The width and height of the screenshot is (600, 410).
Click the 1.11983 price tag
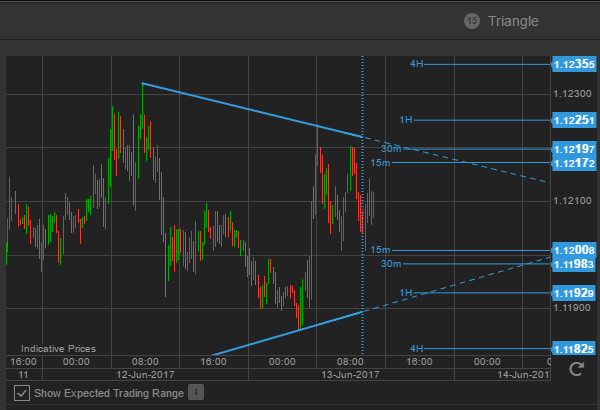pos(573,264)
